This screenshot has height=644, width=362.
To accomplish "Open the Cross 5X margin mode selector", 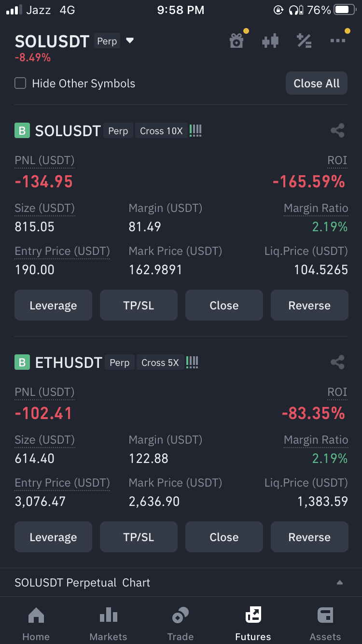I will coord(160,363).
